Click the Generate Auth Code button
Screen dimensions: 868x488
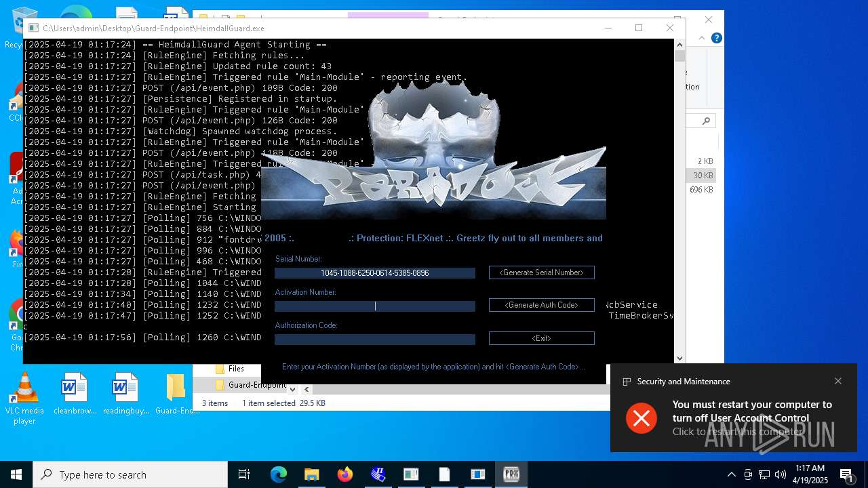pos(541,305)
